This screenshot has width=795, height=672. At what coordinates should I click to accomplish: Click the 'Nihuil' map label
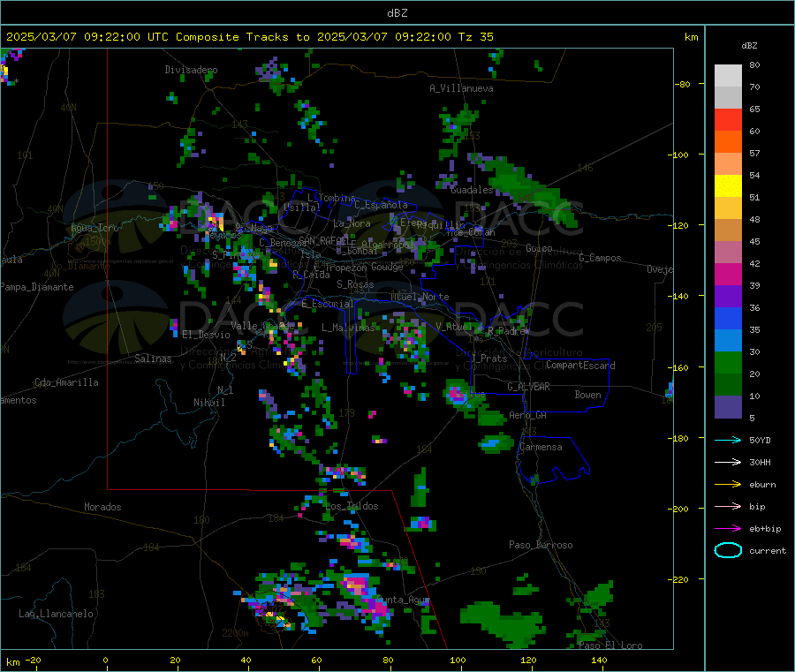(209, 403)
